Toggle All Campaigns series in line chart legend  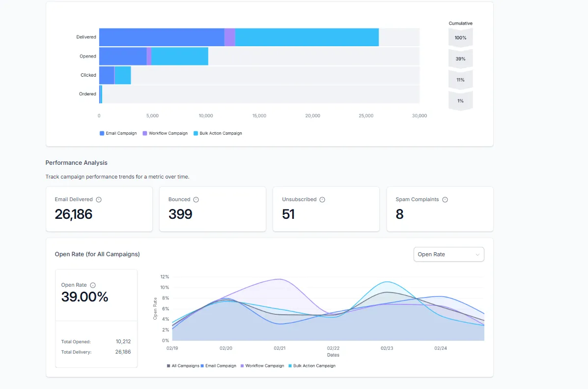(x=183, y=366)
